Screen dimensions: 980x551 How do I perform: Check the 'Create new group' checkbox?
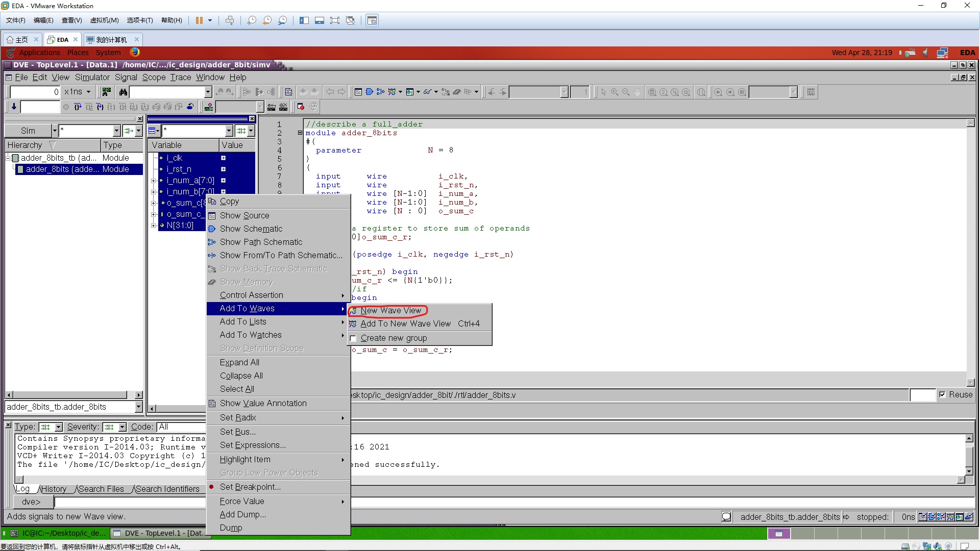(353, 338)
